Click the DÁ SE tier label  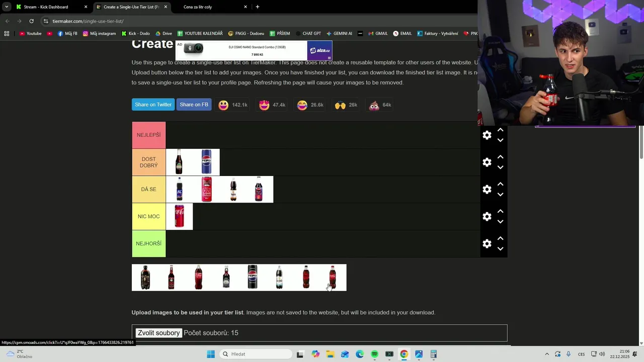click(x=149, y=190)
